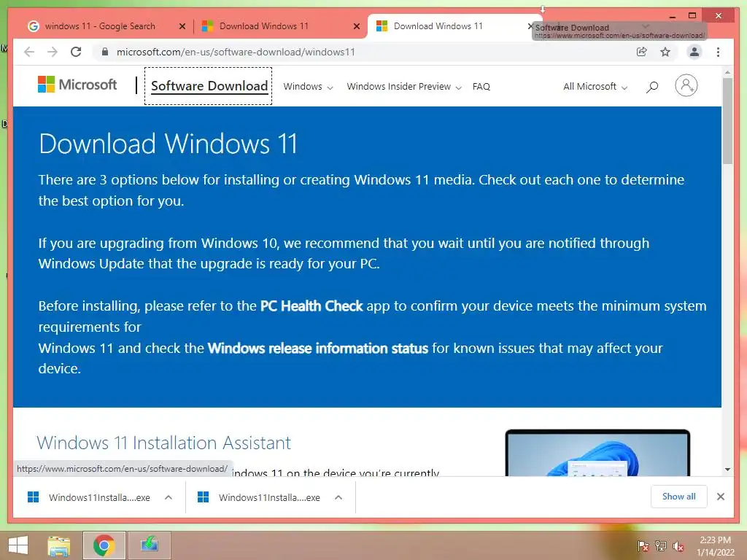This screenshot has width=747, height=560.
Task: Open File Explorer from the taskbar
Action: coord(58,545)
